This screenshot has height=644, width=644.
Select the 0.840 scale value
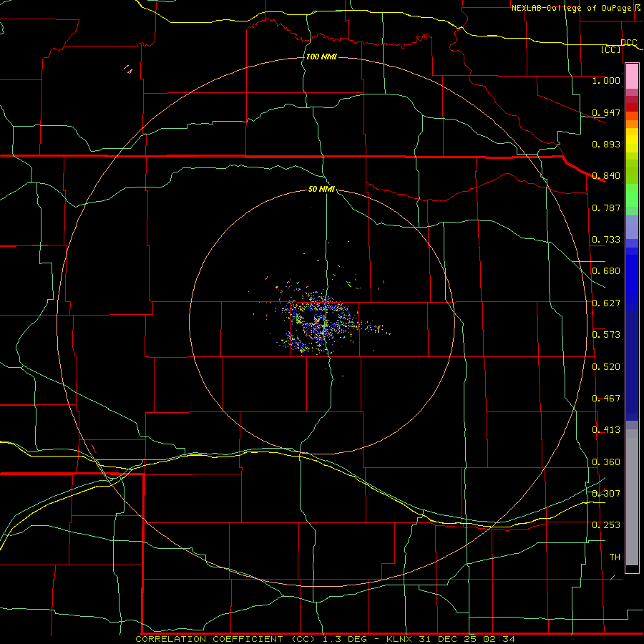[606, 176]
